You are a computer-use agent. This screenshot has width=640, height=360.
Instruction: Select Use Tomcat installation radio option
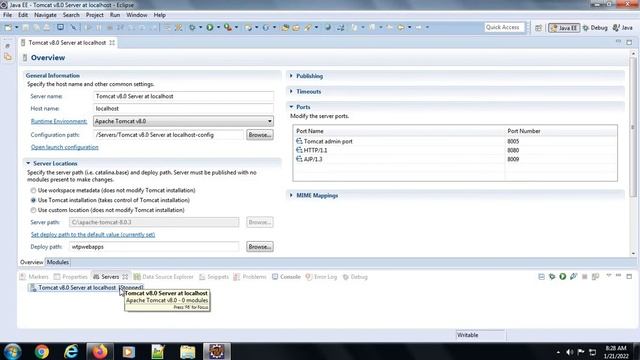tap(33, 200)
